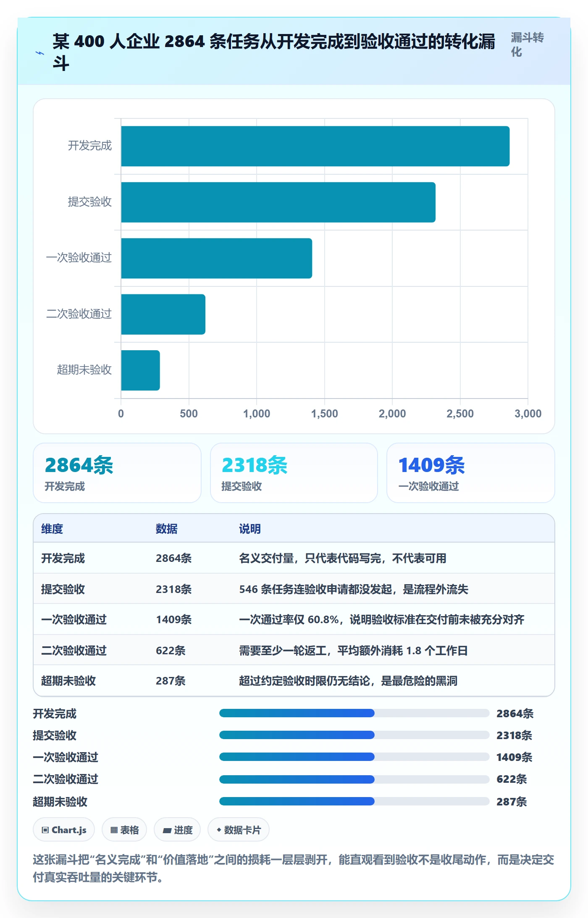588x918 pixels.
Task: Click the 数据 column header
Action: [x=167, y=529]
